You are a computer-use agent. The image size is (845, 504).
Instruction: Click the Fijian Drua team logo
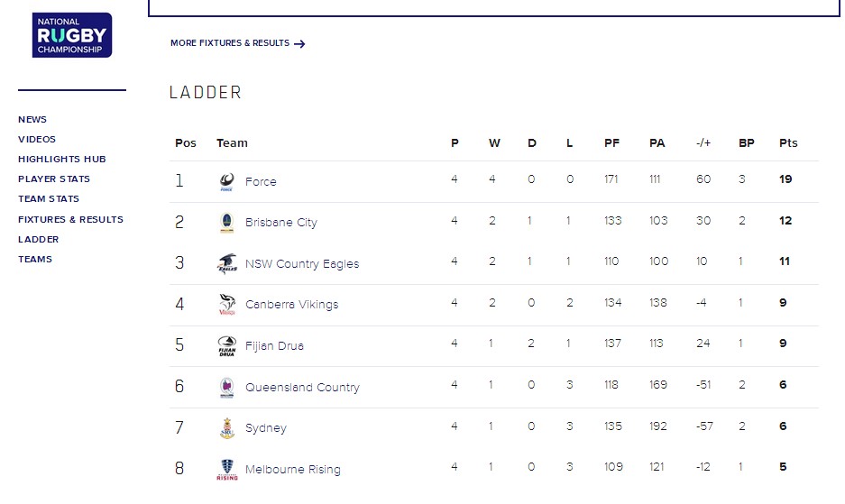(226, 346)
